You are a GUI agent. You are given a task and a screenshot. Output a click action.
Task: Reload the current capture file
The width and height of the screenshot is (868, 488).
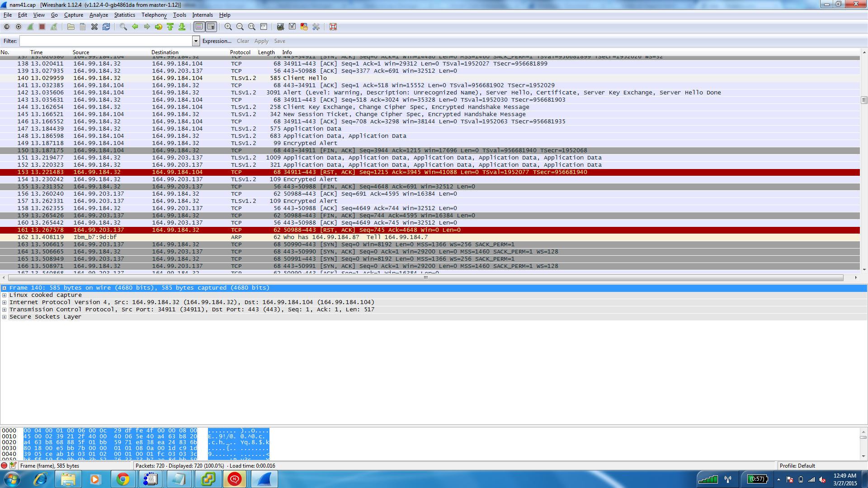(x=106, y=27)
